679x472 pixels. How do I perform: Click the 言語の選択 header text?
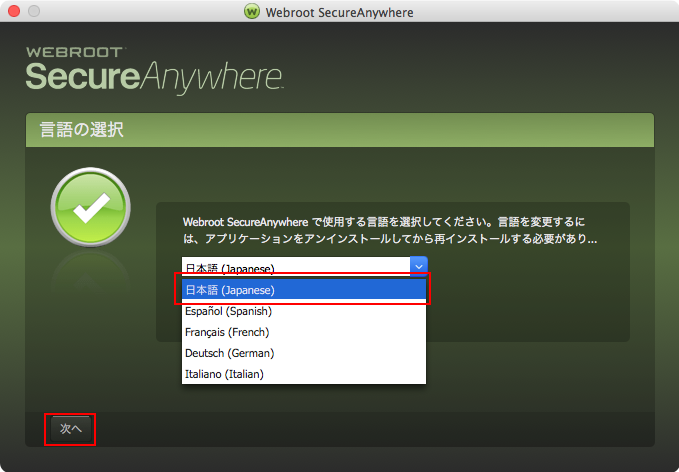coord(82,129)
